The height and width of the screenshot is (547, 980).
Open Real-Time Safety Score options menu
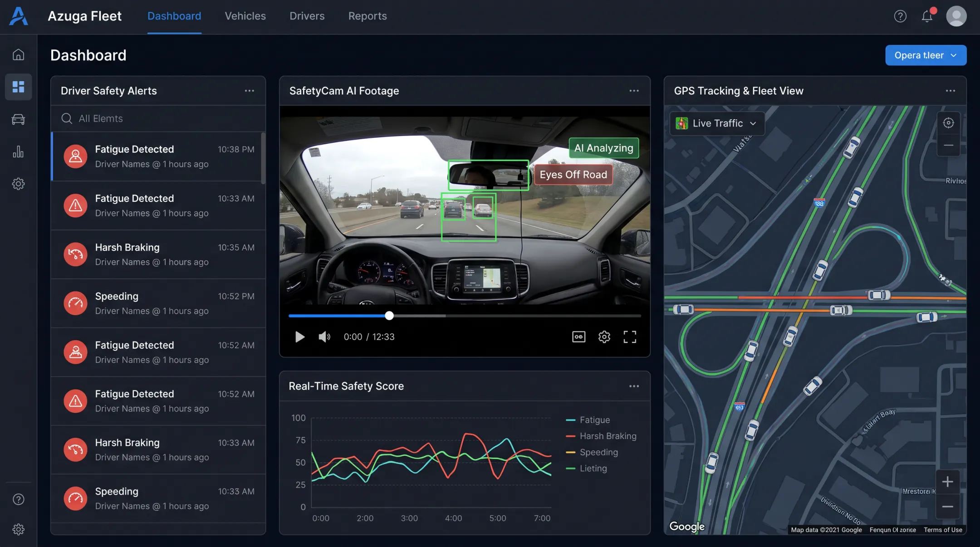tap(634, 386)
